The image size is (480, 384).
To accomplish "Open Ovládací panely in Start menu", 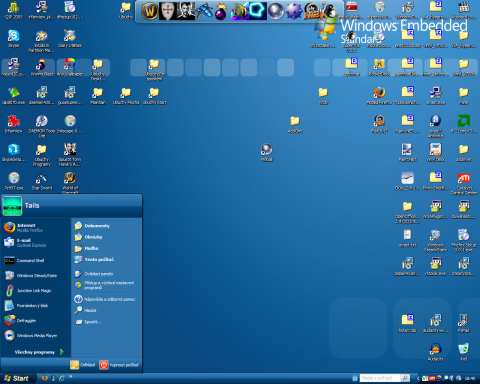I will point(107,274).
